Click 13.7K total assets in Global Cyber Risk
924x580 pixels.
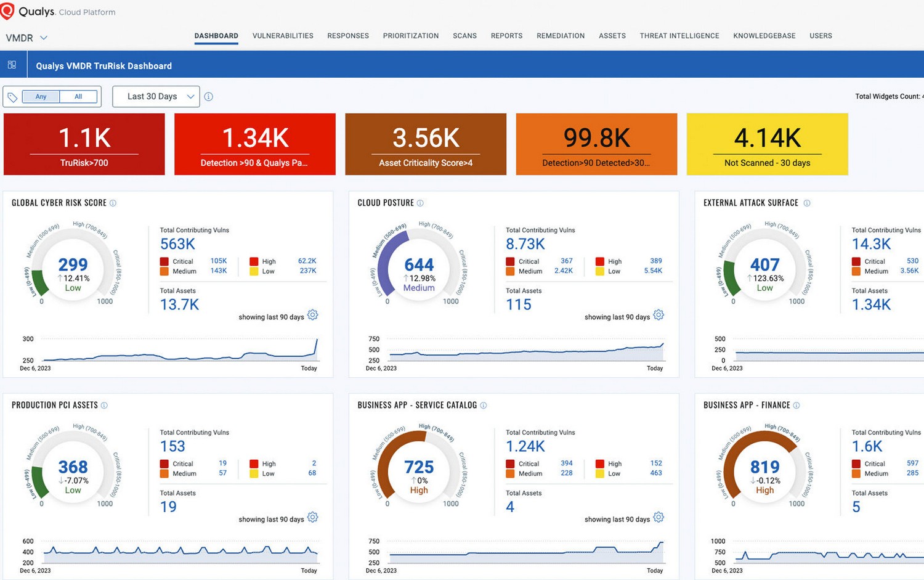[x=179, y=304]
